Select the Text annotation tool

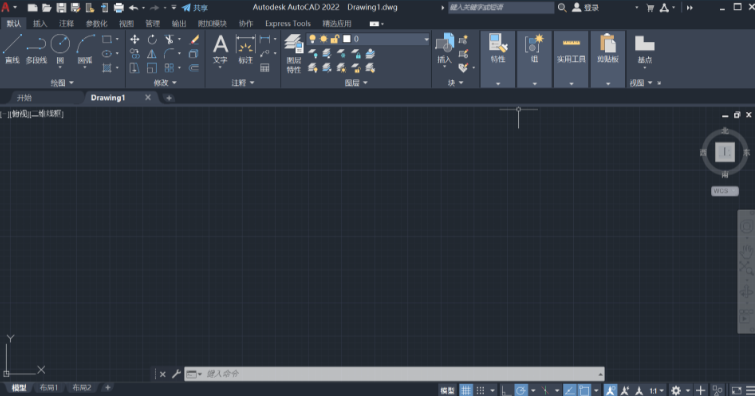[220, 49]
